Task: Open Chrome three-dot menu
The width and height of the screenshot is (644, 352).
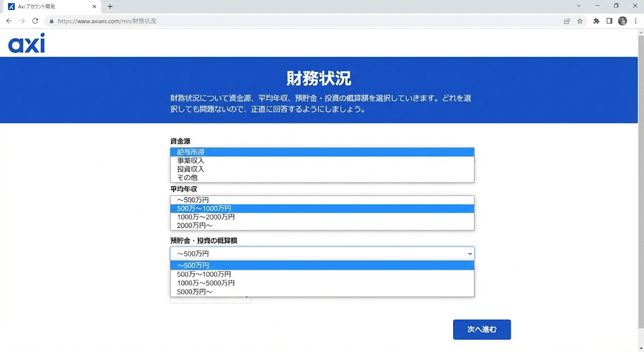Action: click(x=635, y=21)
